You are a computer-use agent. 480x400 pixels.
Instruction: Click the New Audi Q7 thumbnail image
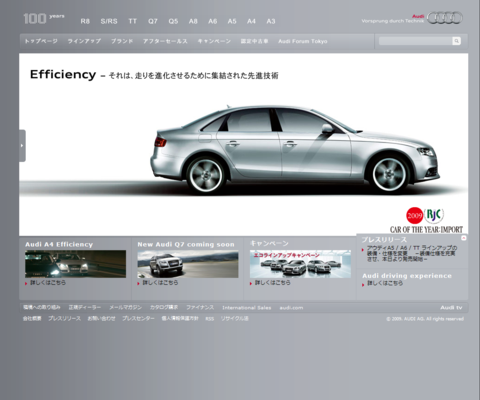click(x=188, y=264)
